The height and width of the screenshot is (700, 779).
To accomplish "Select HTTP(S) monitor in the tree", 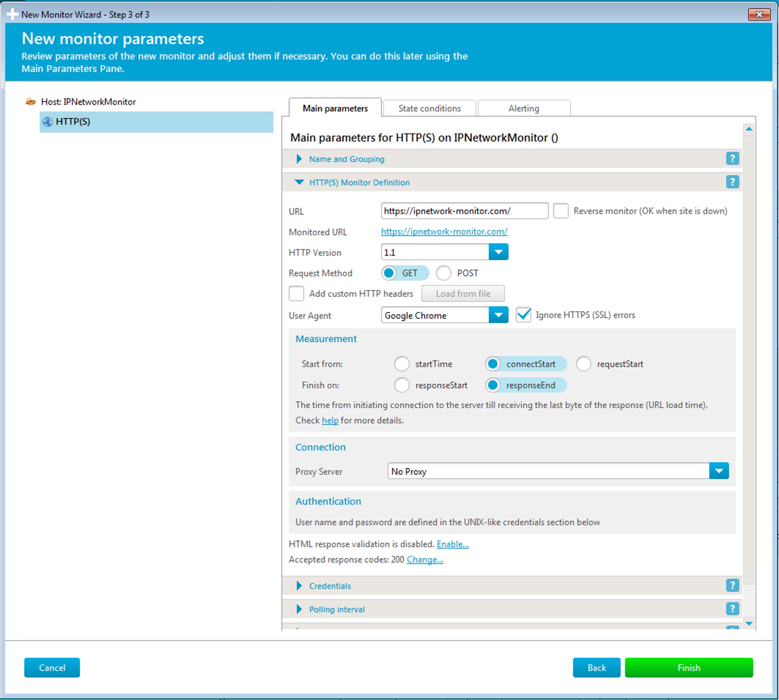I will click(156, 122).
